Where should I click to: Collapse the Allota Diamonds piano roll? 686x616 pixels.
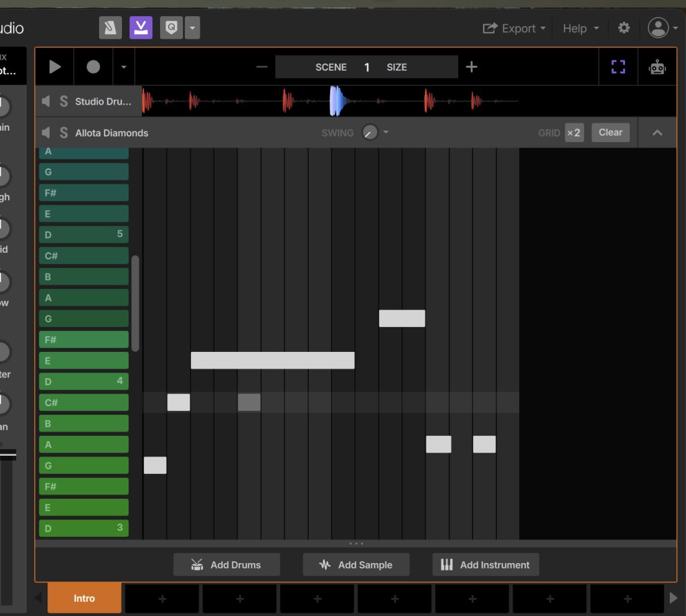657,133
